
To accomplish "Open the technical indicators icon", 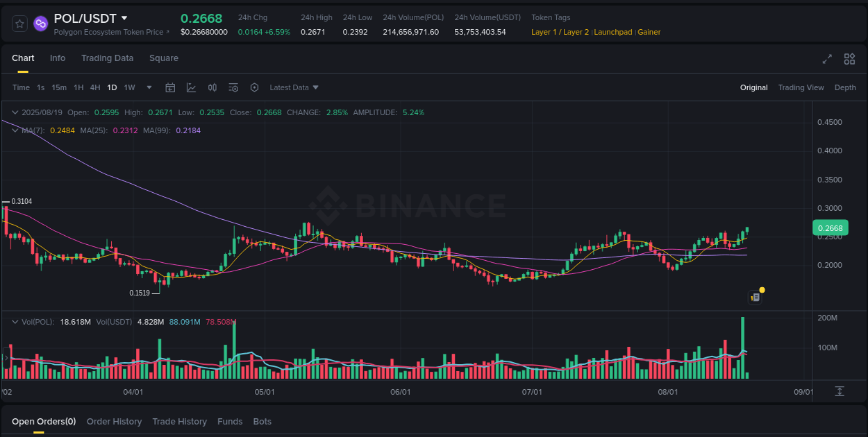I will pos(233,87).
